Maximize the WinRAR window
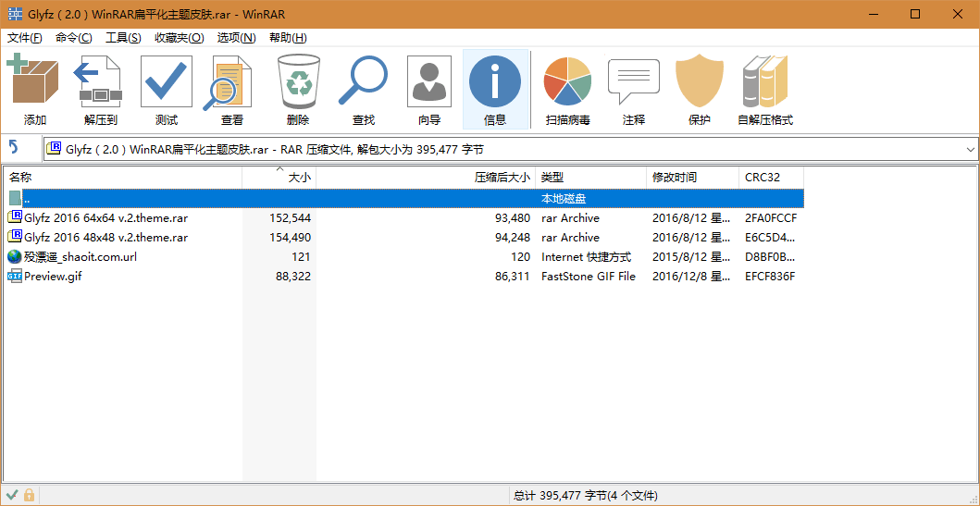Image resolution: width=980 pixels, height=506 pixels. coord(915,14)
